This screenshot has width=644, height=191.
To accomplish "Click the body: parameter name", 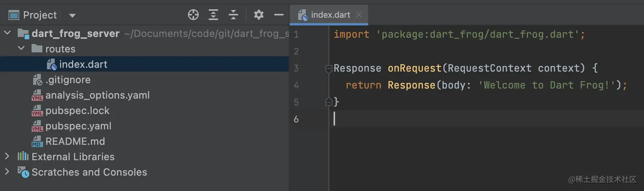I will [457, 86].
